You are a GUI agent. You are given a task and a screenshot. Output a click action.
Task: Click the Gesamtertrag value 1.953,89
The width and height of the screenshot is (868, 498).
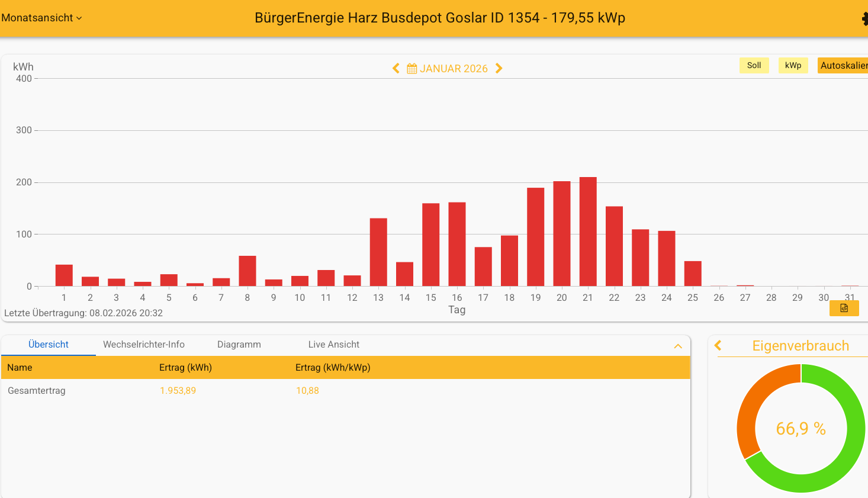[178, 391]
